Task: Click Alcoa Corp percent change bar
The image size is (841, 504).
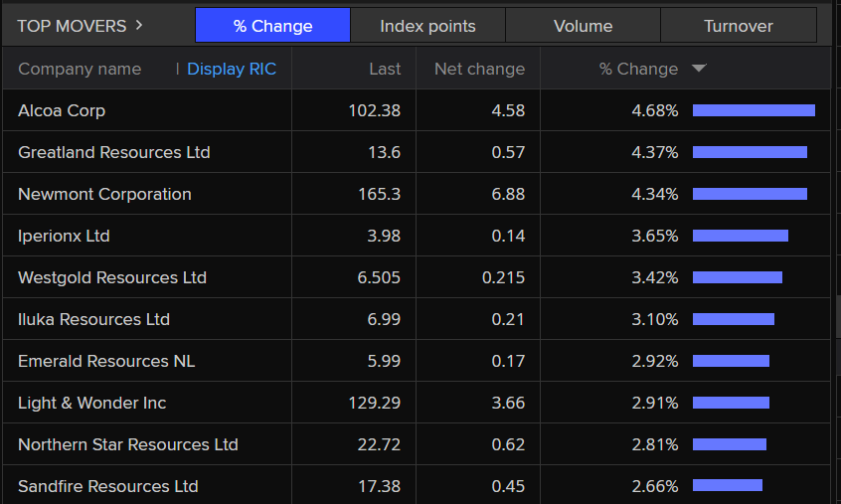Action: point(754,110)
